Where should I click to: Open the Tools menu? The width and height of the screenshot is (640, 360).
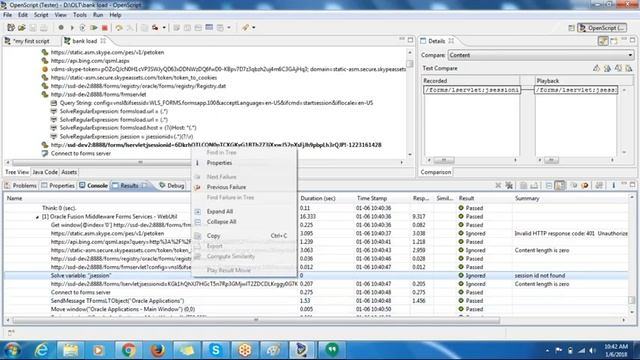click(80, 15)
